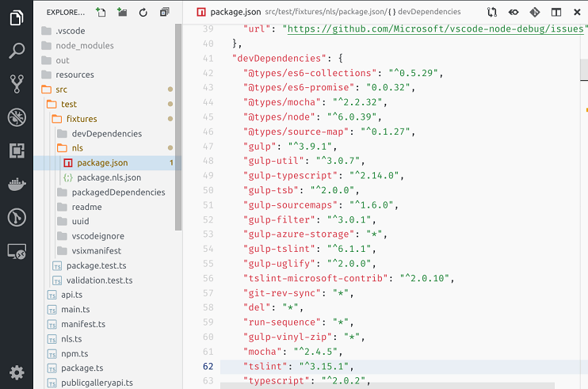Open the Docker panel
The width and height of the screenshot is (588, 389).
(17, 185)
